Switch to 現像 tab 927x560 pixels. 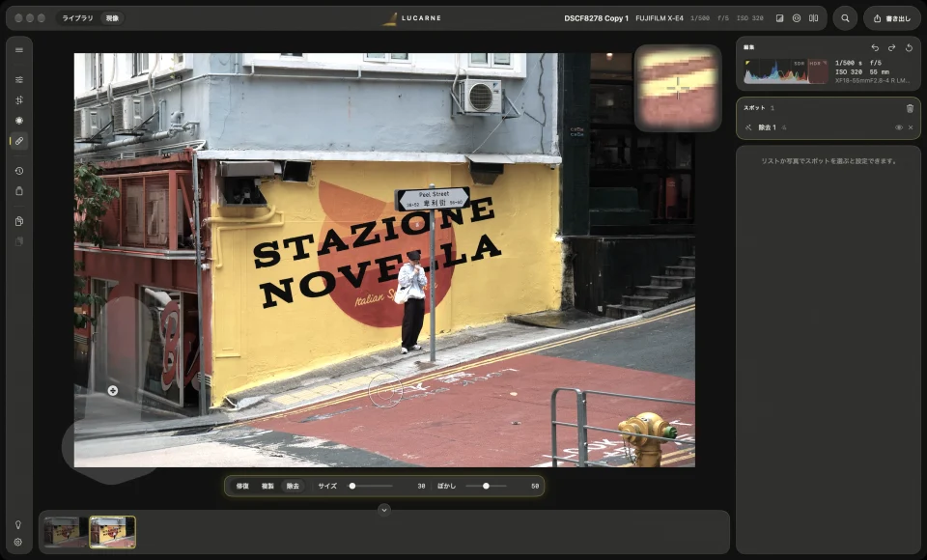[x=112, y=18]
